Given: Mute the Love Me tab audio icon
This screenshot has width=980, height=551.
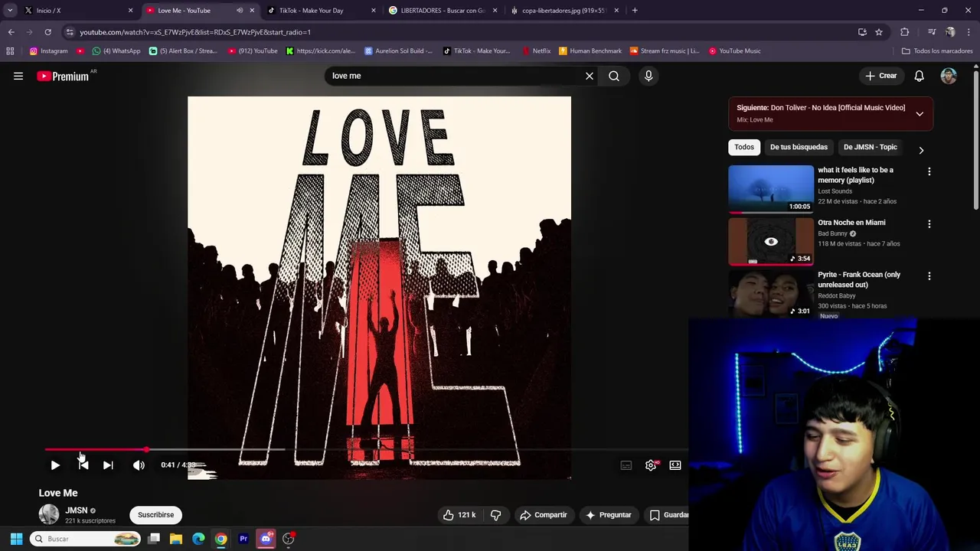Looking at the screenshot, I should point(240,11).
